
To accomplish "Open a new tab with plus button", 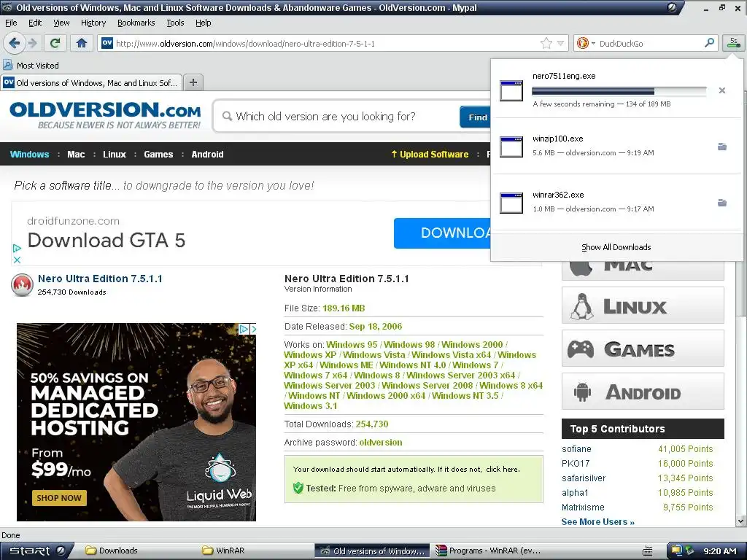I will click(x=193, y=82).
